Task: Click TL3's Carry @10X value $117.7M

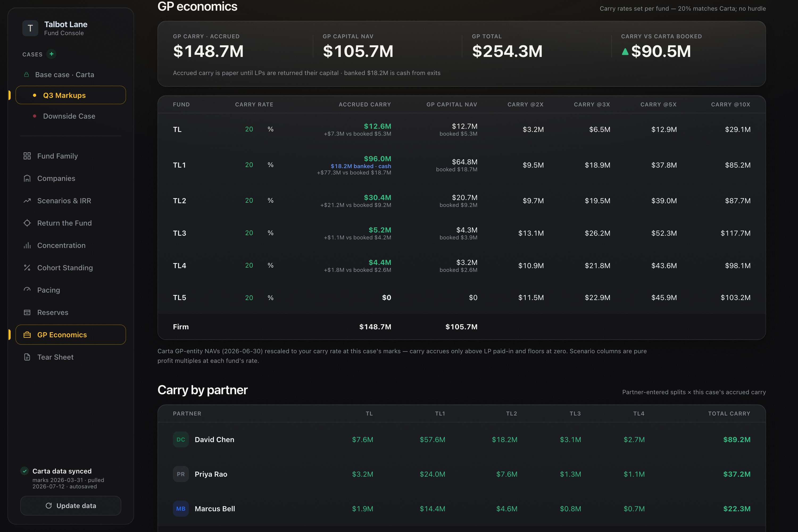Action: 735,233
